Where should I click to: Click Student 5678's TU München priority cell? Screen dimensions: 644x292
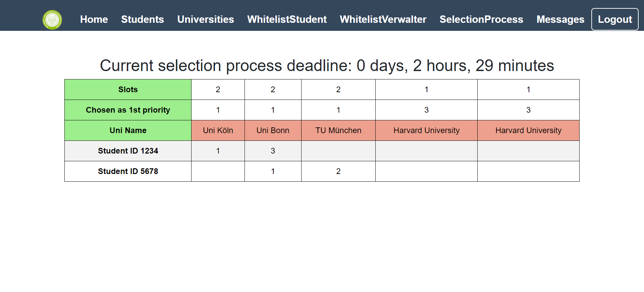click(x=338, y=171)
